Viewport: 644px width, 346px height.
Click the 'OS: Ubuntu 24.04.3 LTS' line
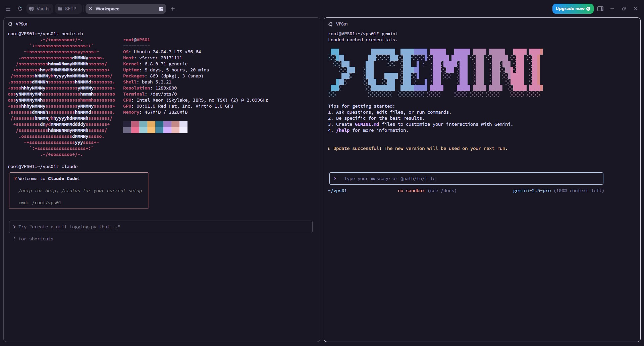(x=162, y=52)
